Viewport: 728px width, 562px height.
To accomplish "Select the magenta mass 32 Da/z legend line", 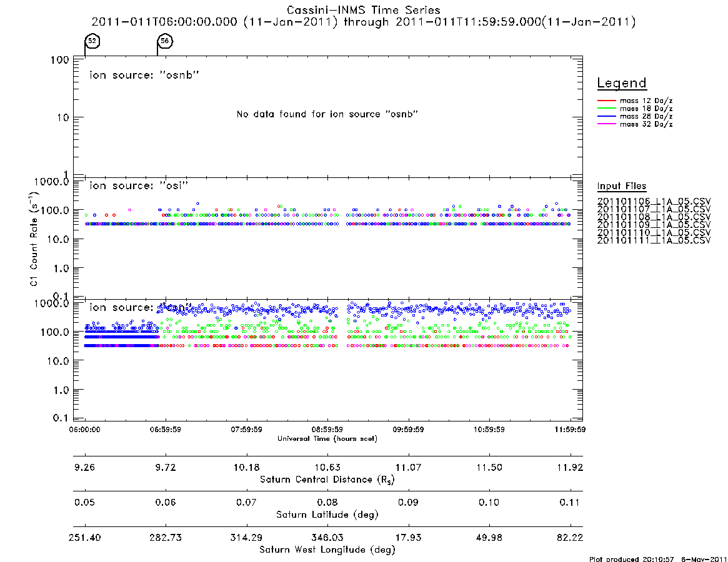I will [x=606, y=124].
